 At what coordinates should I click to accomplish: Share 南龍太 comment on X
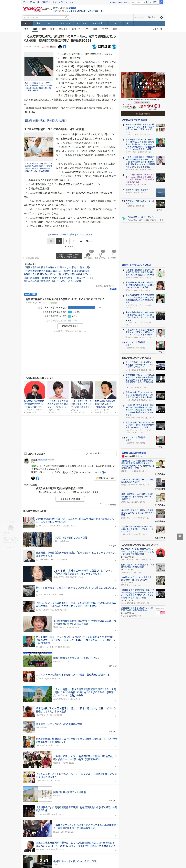pyautogui.click(x=33, y=478)
